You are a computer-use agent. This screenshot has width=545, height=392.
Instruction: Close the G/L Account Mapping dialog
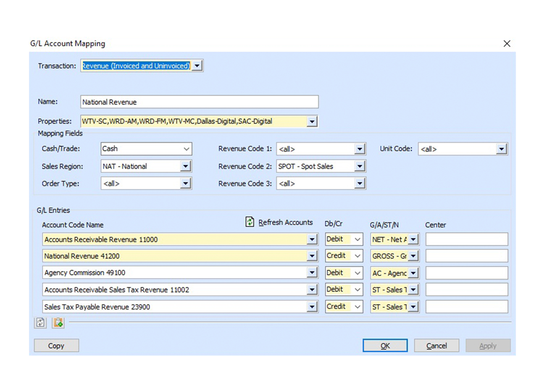click(507, 44)
